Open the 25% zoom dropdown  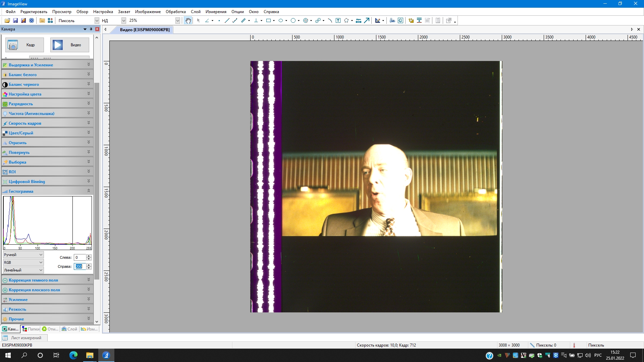click(177, 21)
